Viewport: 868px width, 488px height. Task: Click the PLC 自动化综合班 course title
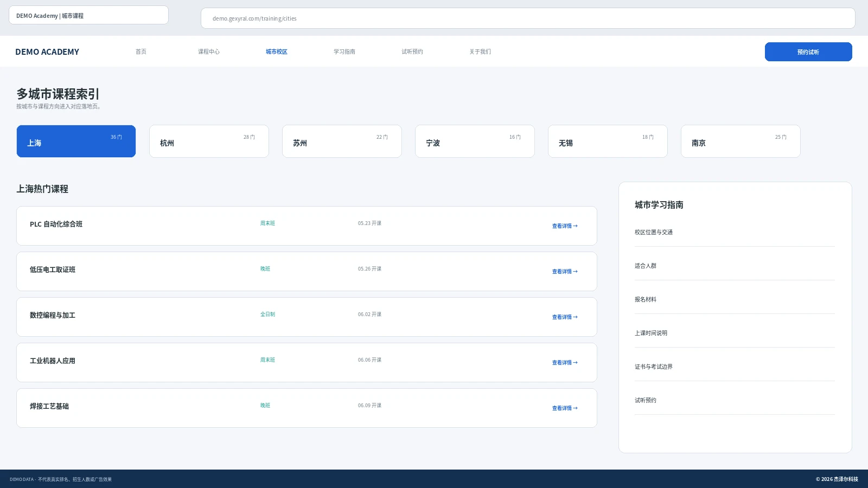56,224
